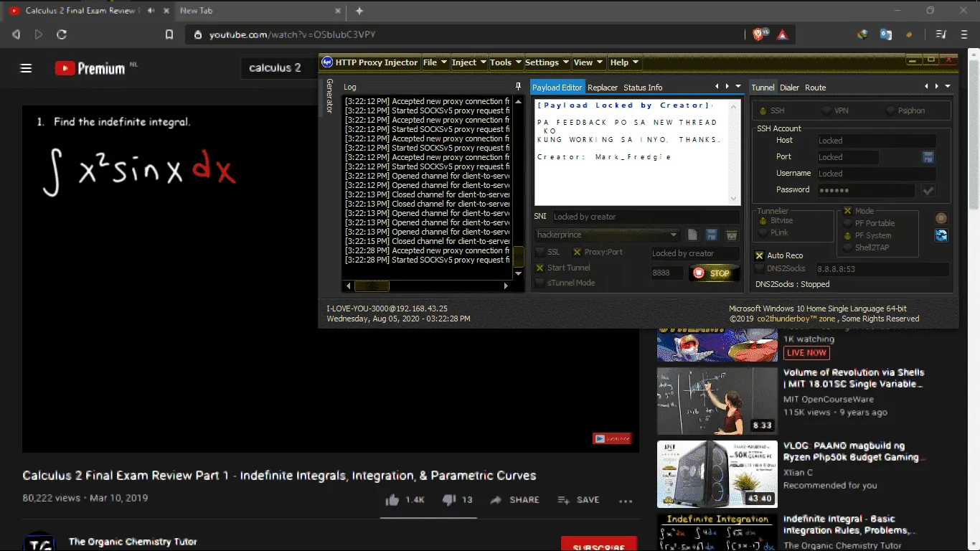Image resolution: width=980 pixels, height=551 pixels.
Task: Toggle the Start Tunnel checkbox
Action: 540,268
